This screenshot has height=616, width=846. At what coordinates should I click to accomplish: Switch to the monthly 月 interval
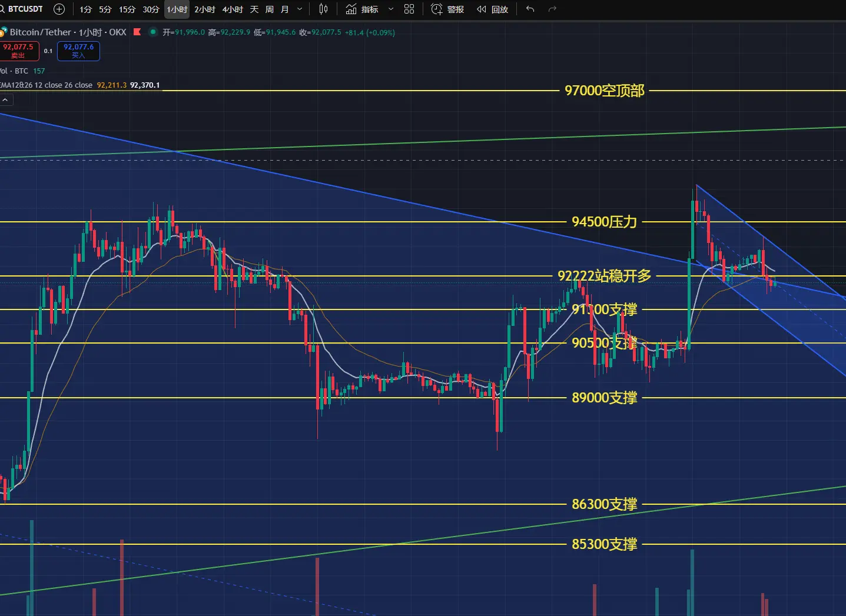285,9
